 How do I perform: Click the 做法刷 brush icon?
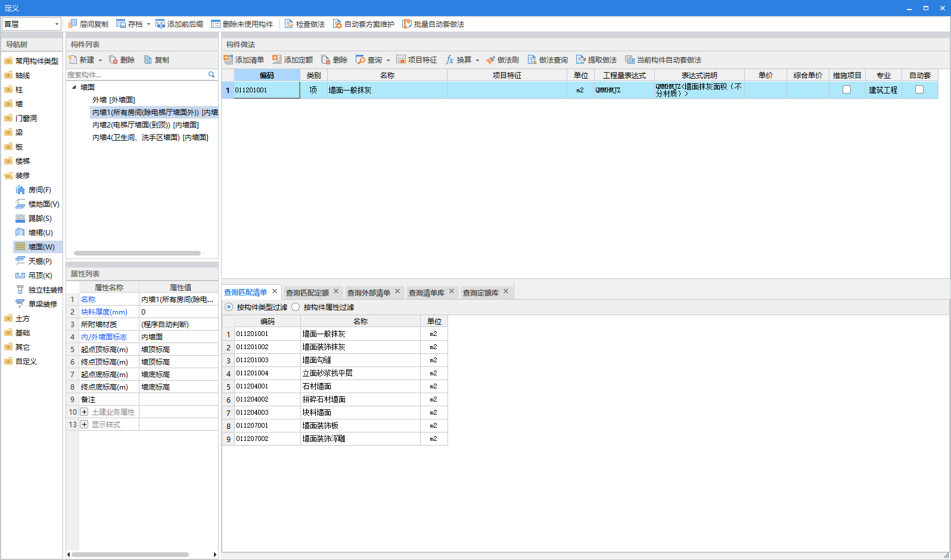[490, 60]
